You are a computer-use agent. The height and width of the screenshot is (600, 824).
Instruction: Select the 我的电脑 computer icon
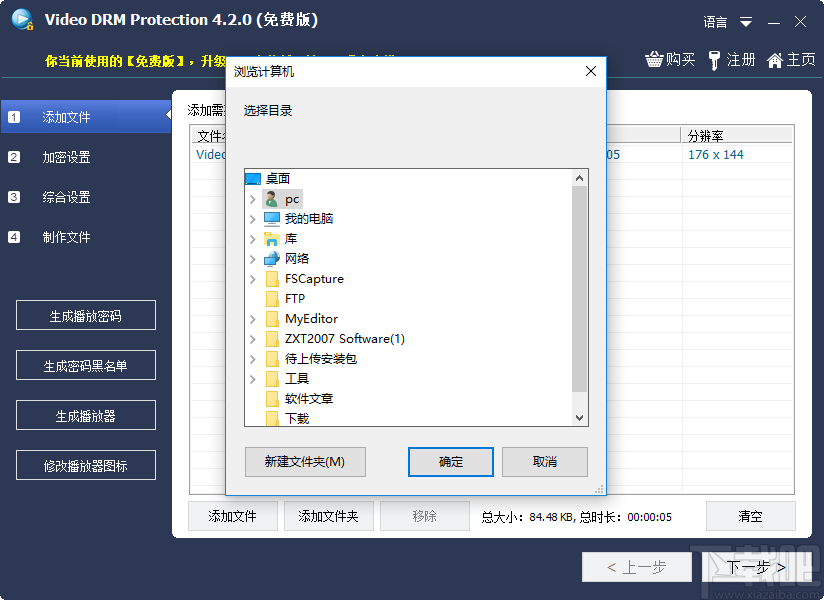272,218
